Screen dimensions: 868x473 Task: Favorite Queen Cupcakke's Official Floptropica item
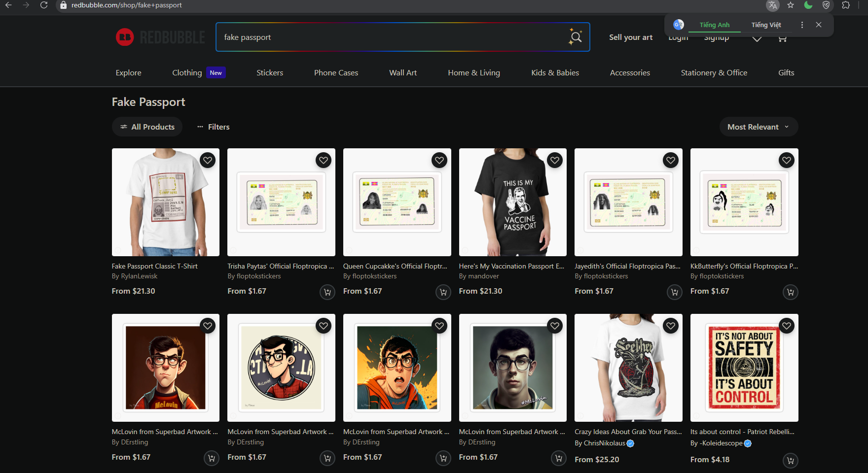[439, 160]
